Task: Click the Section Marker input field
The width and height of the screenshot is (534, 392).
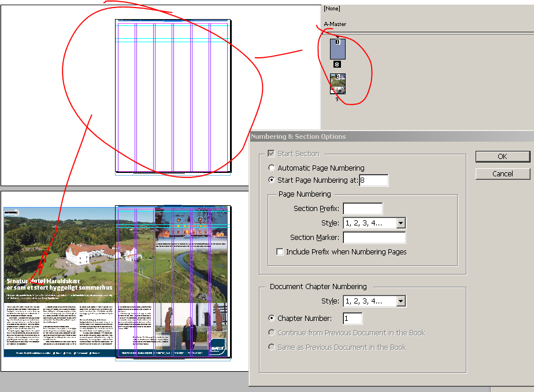Action: tap(374, 238)
